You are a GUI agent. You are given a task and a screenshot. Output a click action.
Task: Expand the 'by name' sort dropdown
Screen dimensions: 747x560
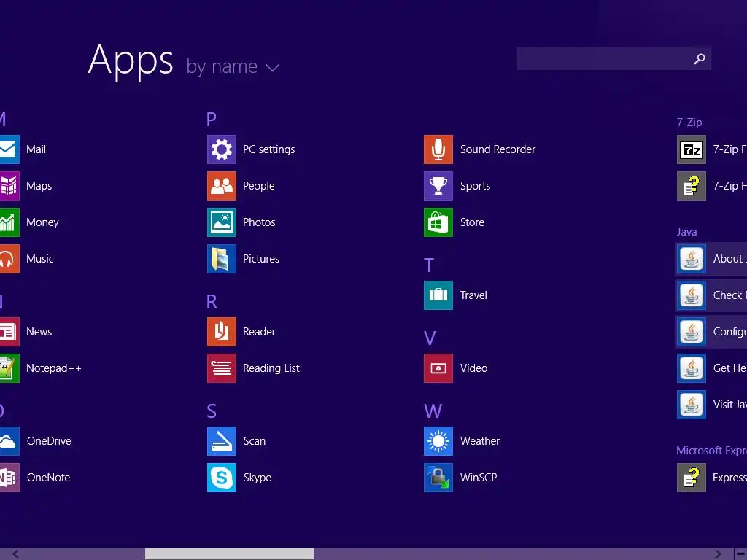tap(233, 66)
